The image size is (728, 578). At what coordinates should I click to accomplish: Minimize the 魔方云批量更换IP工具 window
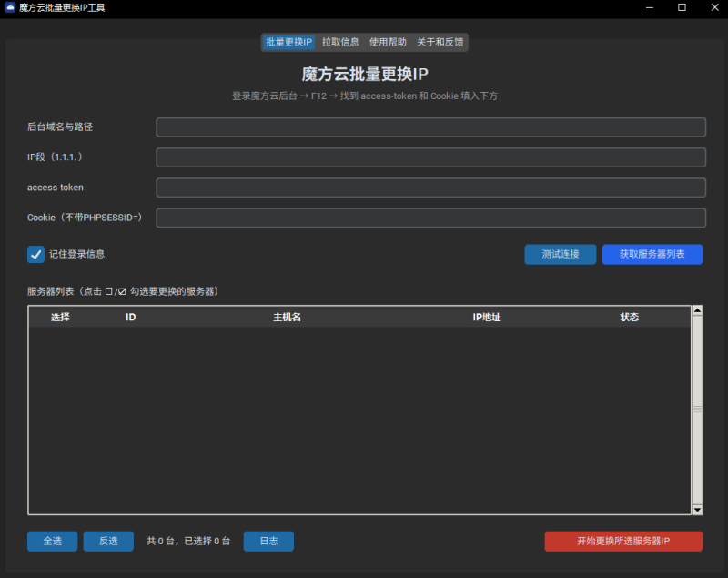[650, 7]
